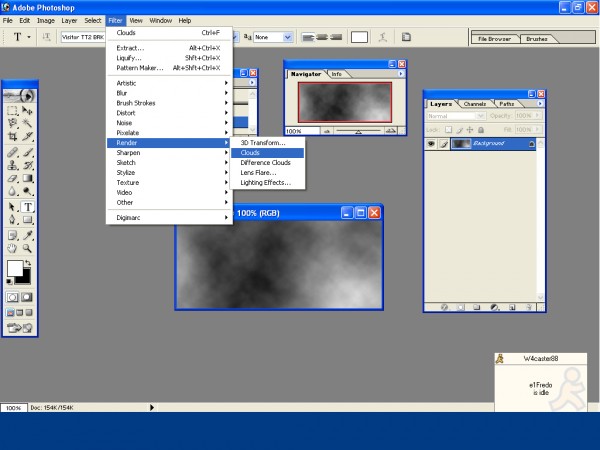Open Navigator panel flyout menu arrow

(401, 74)
